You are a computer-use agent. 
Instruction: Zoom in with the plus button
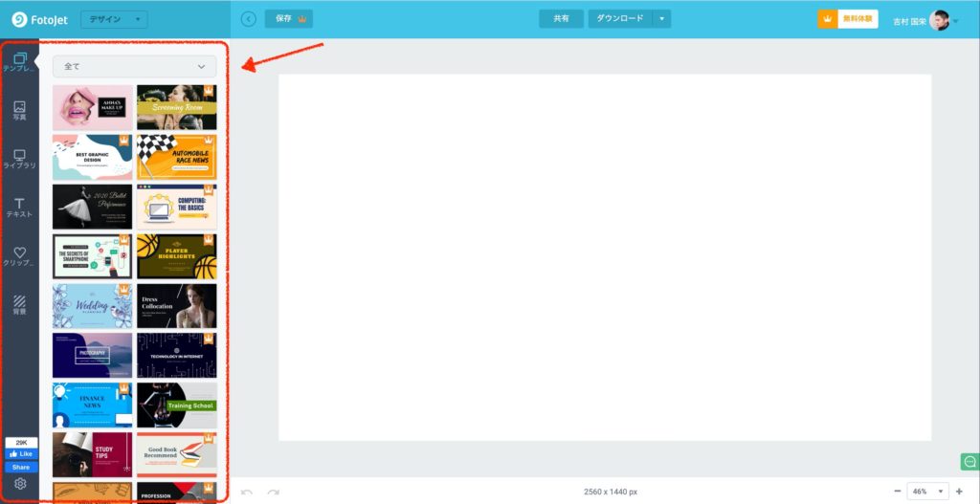point(959,492)
